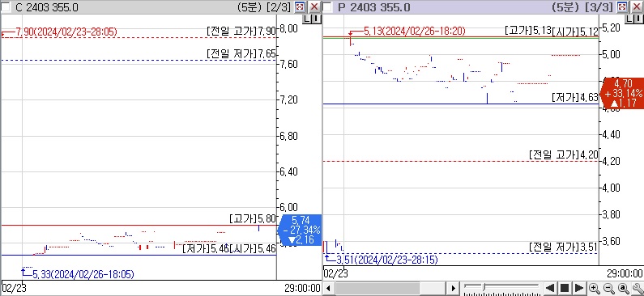This screenshot has width=644, height=296.
Task: Click the zoom-in magnifier icon
Action: pyautogui.click(x=594, y=288)
